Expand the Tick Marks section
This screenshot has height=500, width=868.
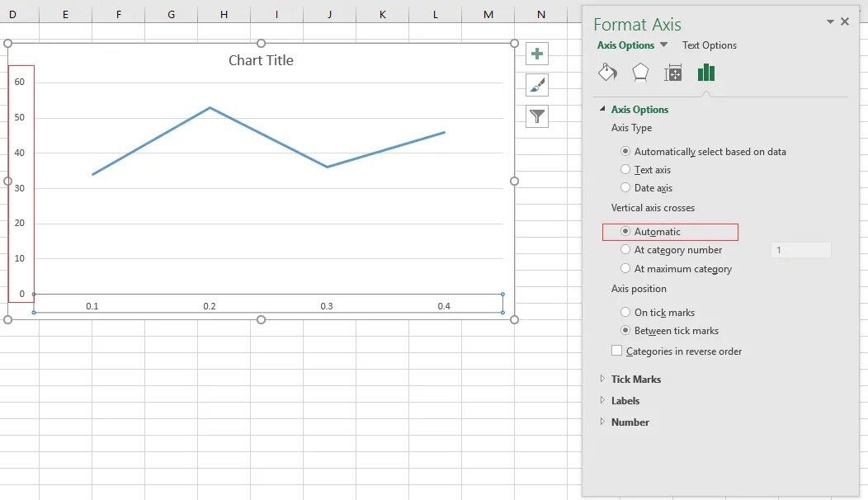point(602,379)
